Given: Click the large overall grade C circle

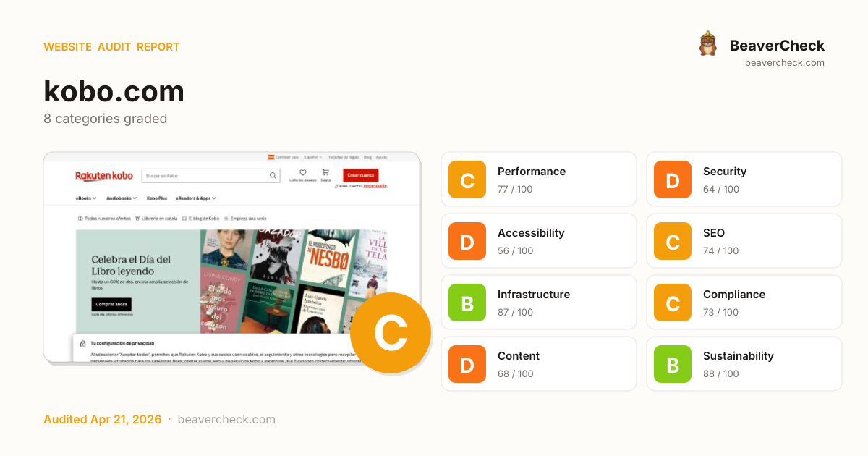Looking at the screenshot, I should click(391, 333).
